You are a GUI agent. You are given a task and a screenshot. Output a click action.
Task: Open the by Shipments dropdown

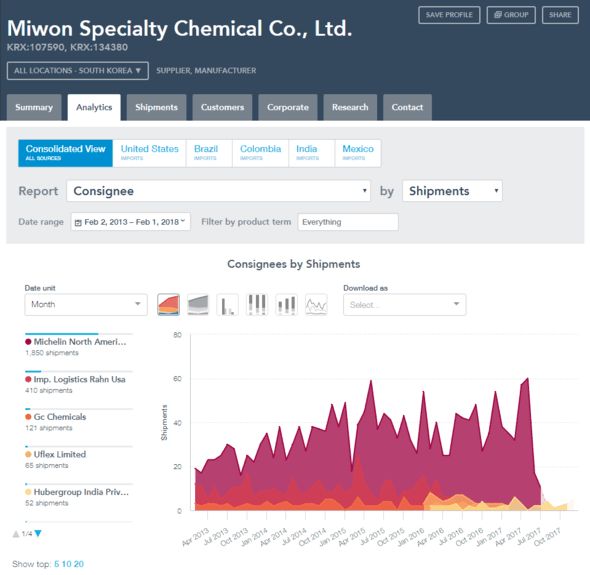452,191
